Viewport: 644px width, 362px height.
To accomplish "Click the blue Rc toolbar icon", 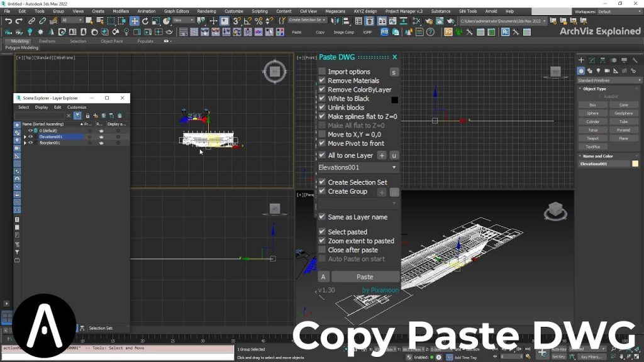I will (x=505, y=31).
